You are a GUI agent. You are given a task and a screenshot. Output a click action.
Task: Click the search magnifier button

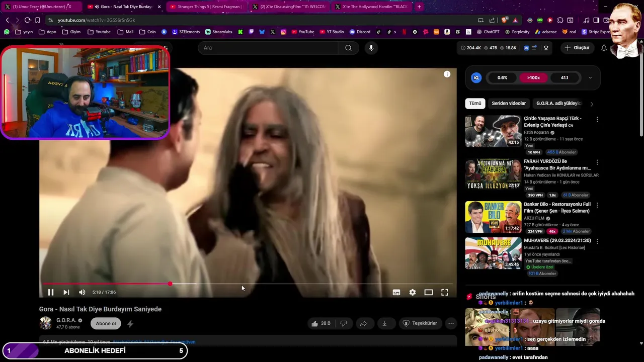pos(348,48)
